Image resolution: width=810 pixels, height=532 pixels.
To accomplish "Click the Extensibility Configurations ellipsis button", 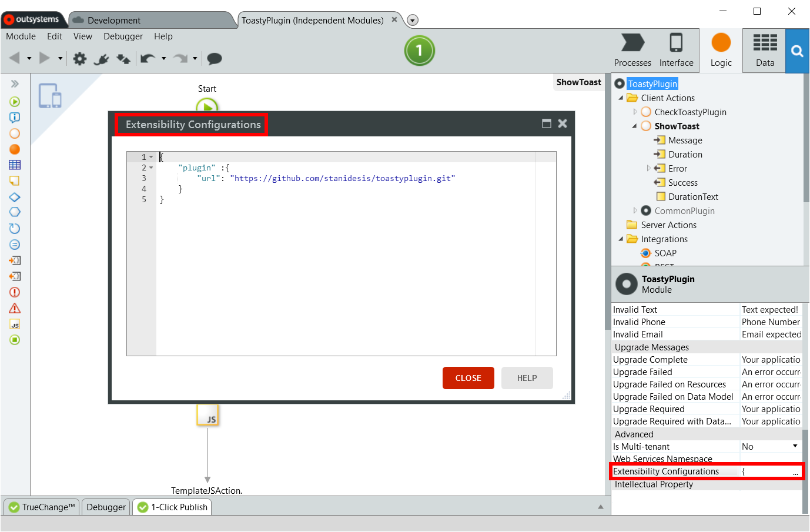I will click(x=795, y=472).
